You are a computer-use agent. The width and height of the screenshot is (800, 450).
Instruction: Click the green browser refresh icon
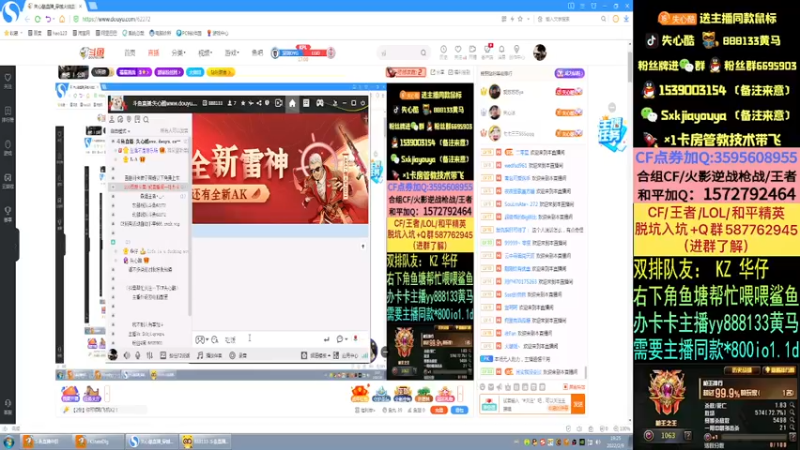pyautogui.click(x=38, y=19)
